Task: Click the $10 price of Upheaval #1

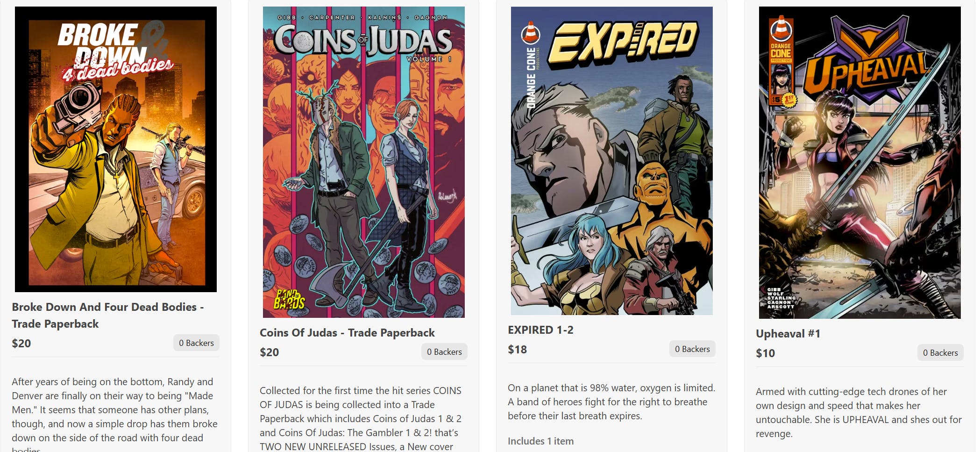Action: click(x=765, y=353)
